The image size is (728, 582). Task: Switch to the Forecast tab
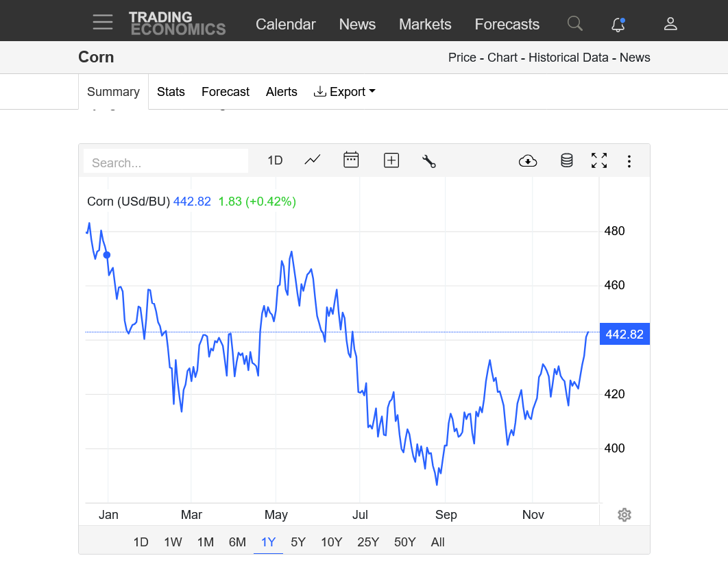[x=226, y=92]
